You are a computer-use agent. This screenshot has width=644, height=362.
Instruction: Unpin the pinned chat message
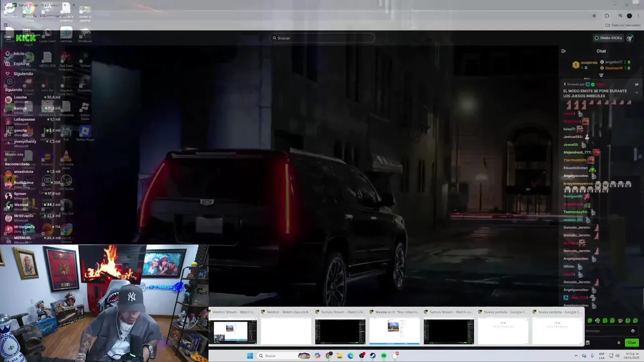click(636, 84)
